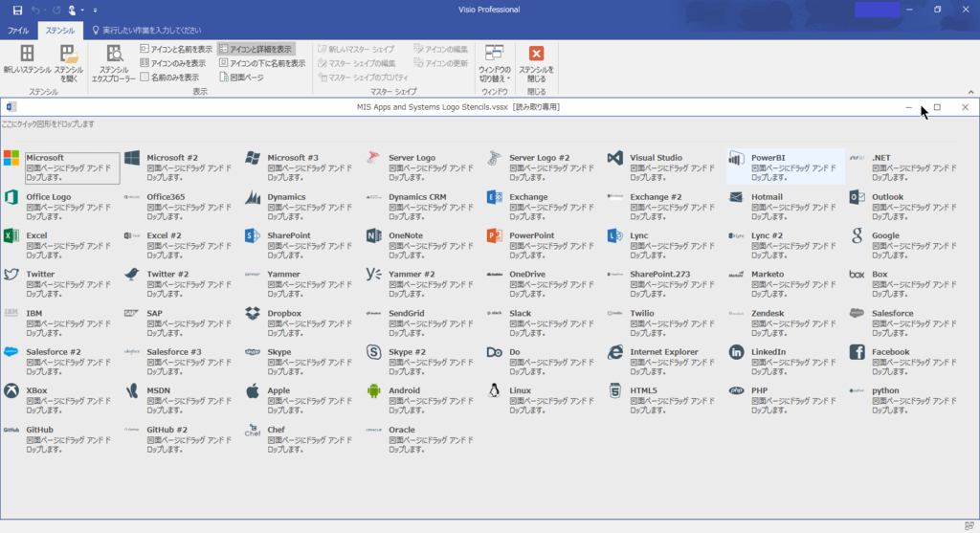This screenshot has height=533, width=980.
Task: Switch to 名前のみを表示 view
Action: click(169, 78)
